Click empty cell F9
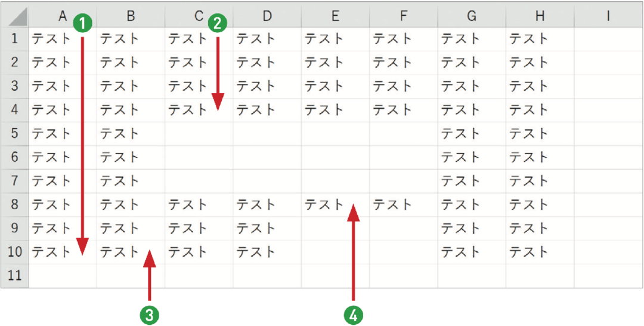 point(403,228)
